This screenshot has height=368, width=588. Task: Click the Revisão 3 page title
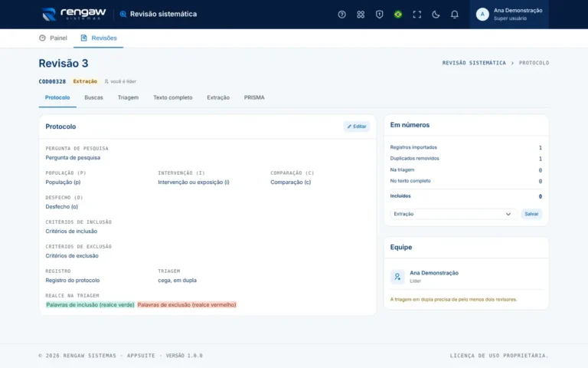pyautogui.click(x=64, y=63)
